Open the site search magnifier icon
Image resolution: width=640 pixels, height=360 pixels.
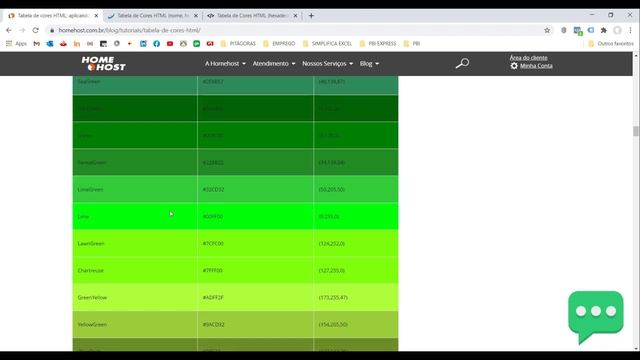[x=462, y=63]
